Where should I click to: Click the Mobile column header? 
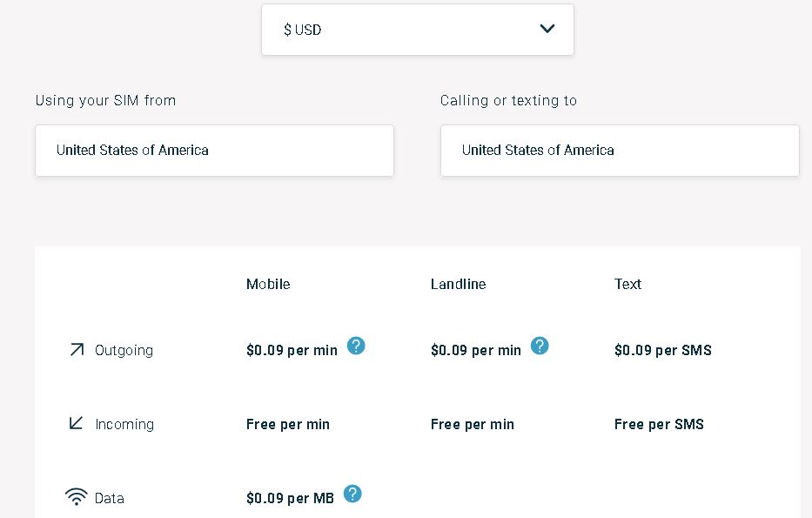pos(268,284)
